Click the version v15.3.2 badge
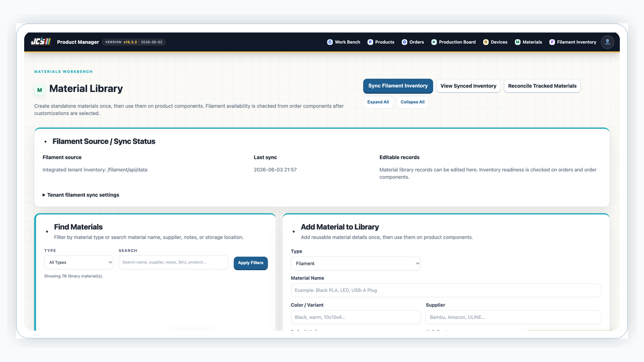 pos(134,42)
